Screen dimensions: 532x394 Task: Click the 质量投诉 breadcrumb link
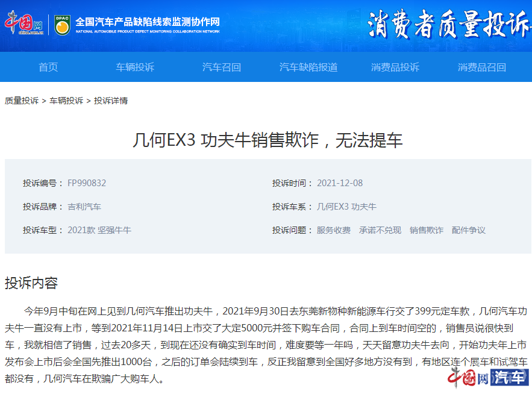click(22, 101)
